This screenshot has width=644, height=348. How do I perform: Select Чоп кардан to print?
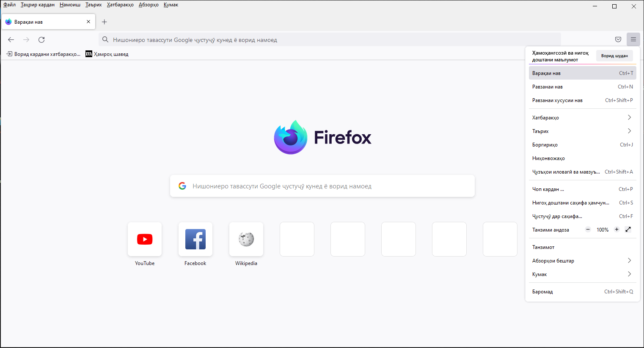pyautogui.click(x=582, y=189)
